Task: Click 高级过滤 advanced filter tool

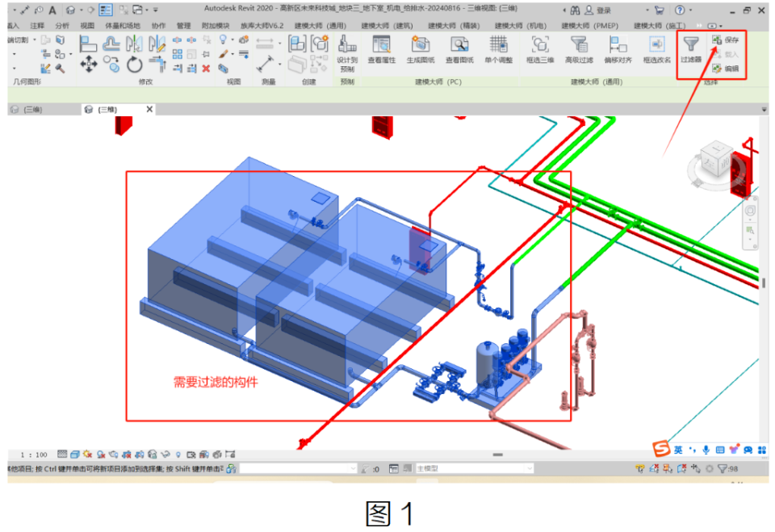Action: point(579,50)
